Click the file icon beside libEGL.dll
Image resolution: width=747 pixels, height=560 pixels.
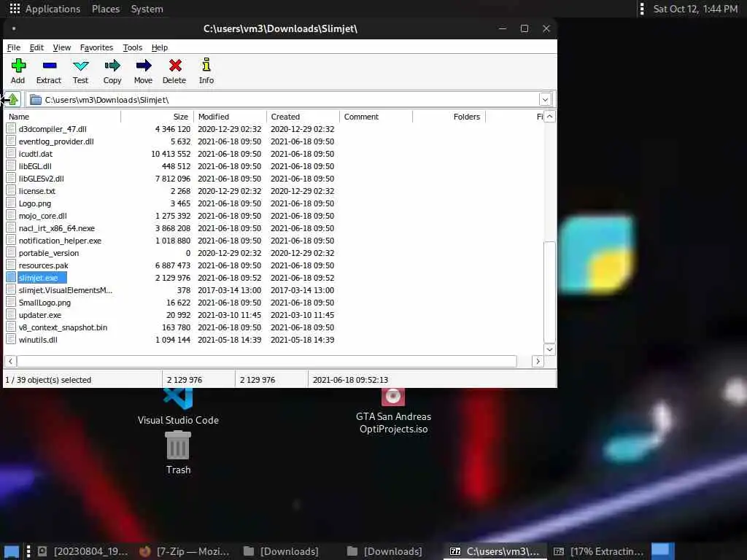pos(11,166)
